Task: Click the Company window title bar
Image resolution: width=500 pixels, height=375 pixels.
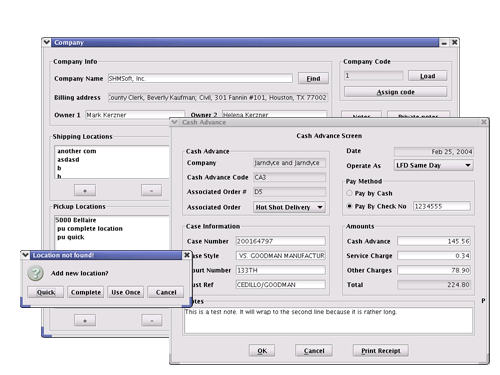Action: [245, 42]
